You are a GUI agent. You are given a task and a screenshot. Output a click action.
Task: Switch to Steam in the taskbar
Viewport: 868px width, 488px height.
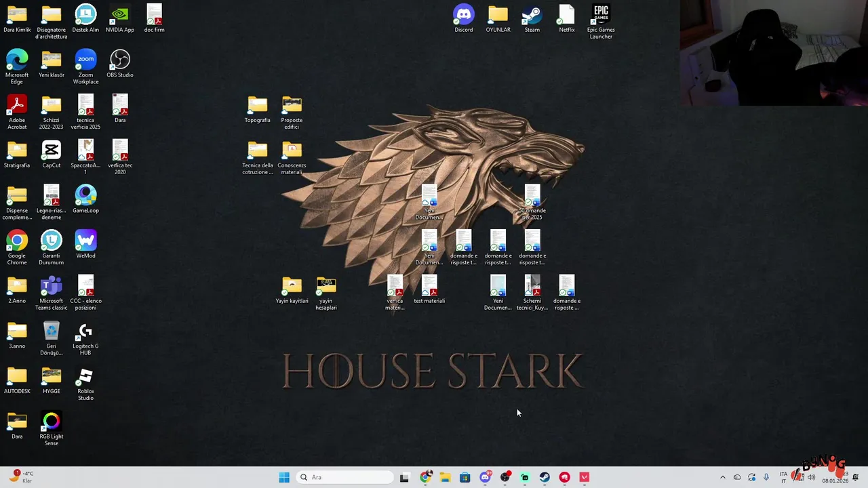[545, 477]
